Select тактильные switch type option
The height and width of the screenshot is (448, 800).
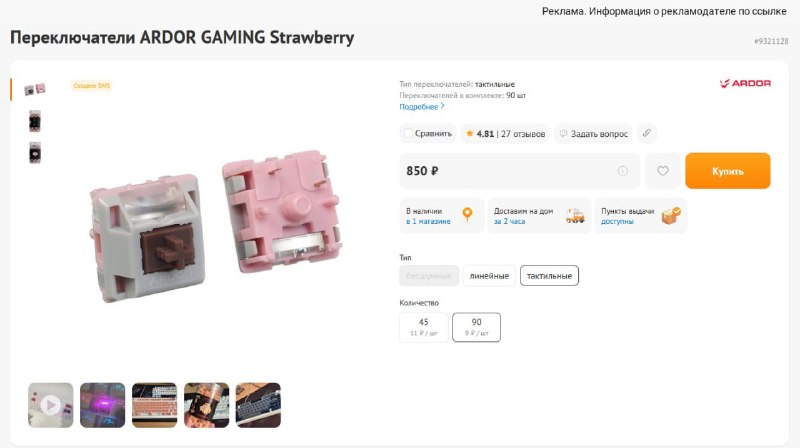pos(549,276)
